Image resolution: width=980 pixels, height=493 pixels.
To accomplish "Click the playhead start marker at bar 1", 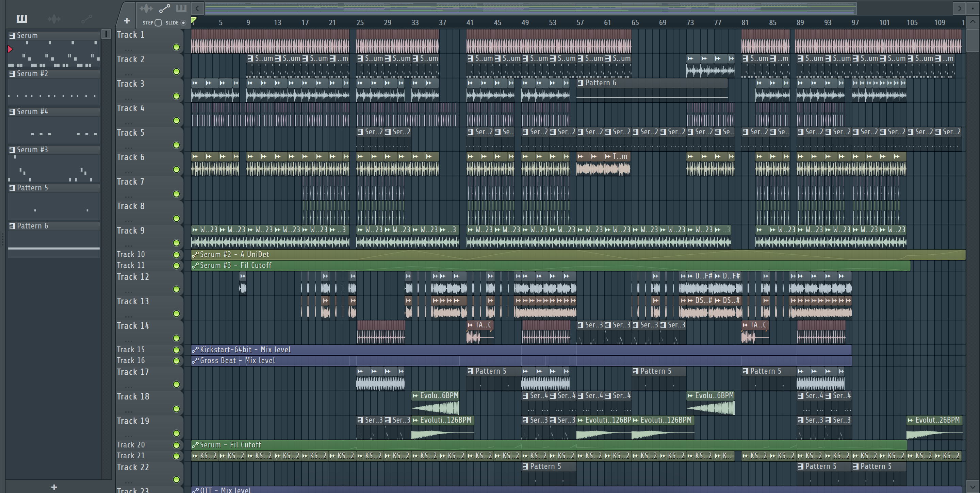I will coord(194,20).
